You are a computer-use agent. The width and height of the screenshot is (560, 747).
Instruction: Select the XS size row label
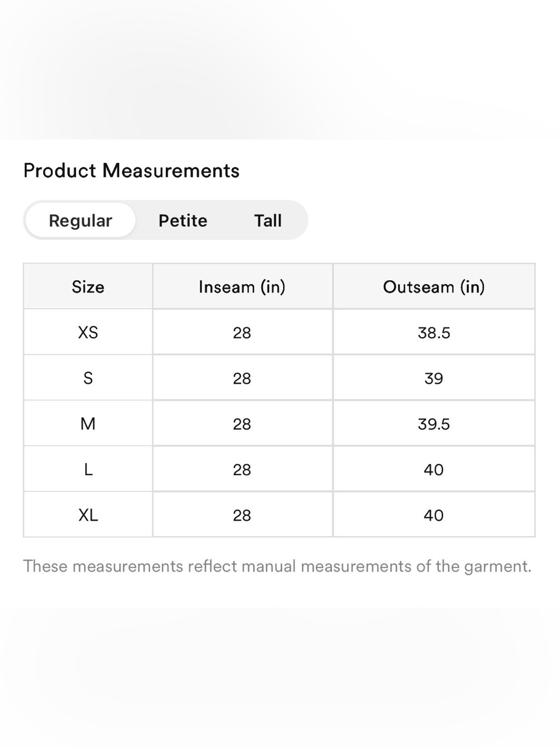tap(88, 332)
